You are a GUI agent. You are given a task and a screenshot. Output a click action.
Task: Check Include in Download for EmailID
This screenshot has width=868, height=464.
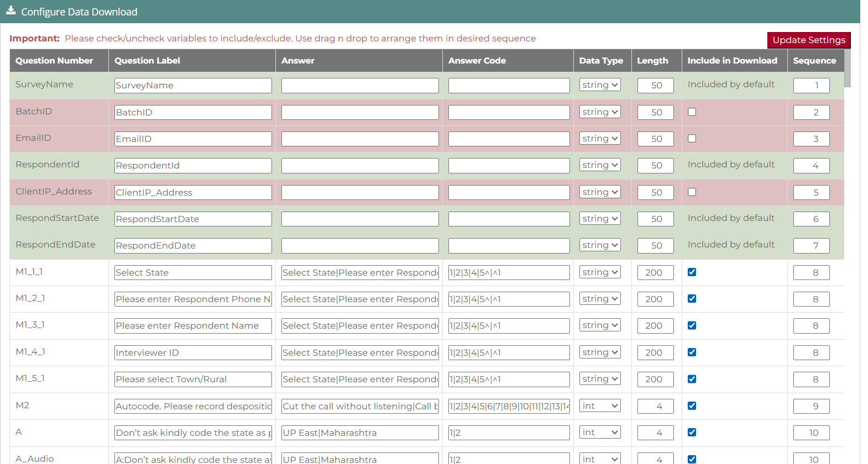[x=692, y=139]
